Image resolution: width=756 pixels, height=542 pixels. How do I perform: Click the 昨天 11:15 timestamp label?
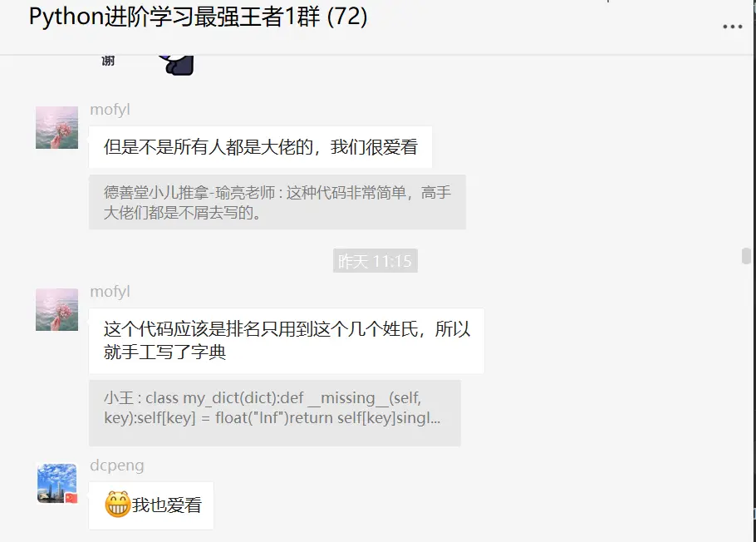click(376, 261)
